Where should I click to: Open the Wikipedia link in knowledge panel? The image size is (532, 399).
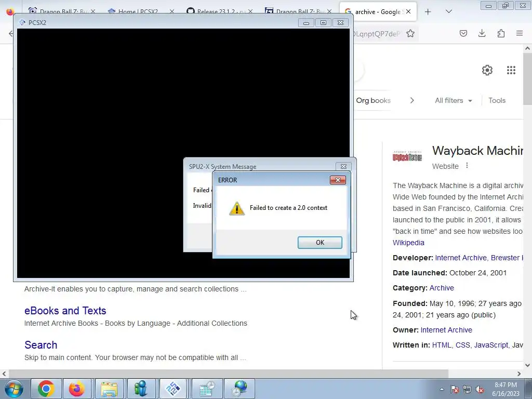(x=408, y=243)
